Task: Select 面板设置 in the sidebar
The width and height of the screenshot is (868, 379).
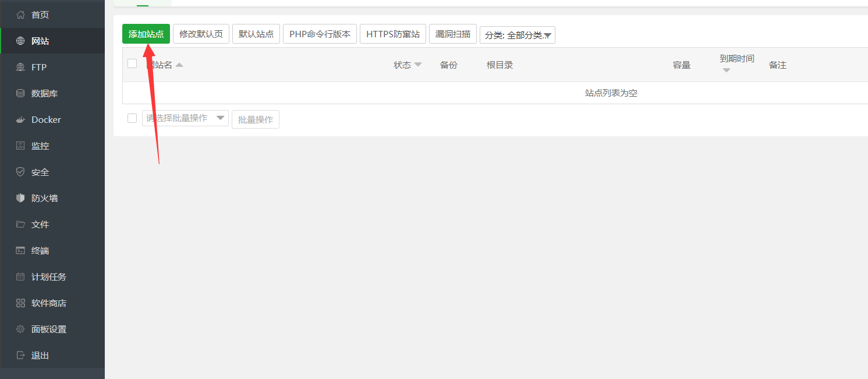Action: [52, 329]
